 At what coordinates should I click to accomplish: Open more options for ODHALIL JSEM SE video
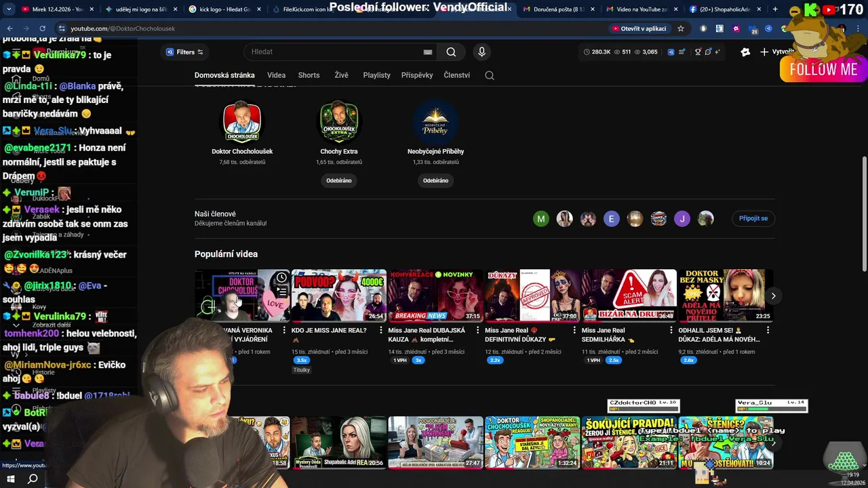(x=768, y=331)
